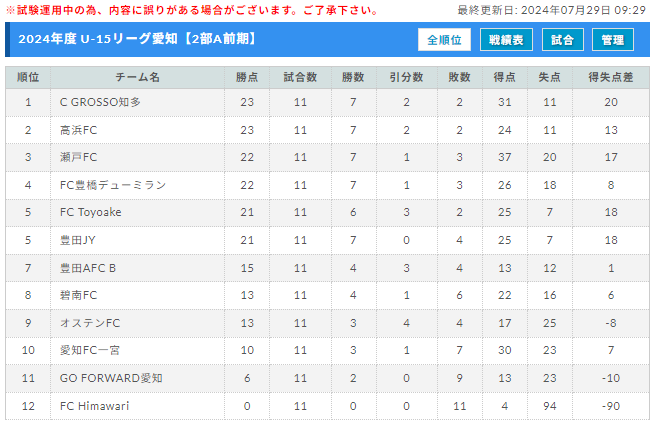The width and height of the screenshot is (656, 425).
Task: Select the 失点 column header
Action: pos(550,77)
